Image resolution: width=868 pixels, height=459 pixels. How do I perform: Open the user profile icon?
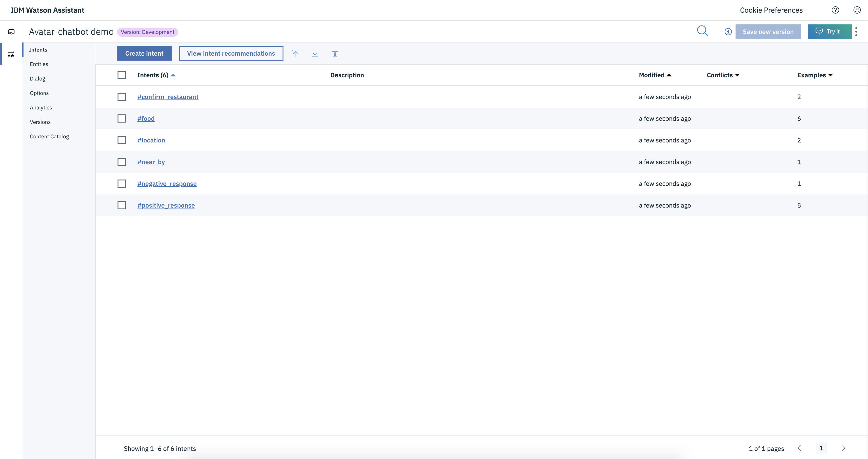click(857, 10)
